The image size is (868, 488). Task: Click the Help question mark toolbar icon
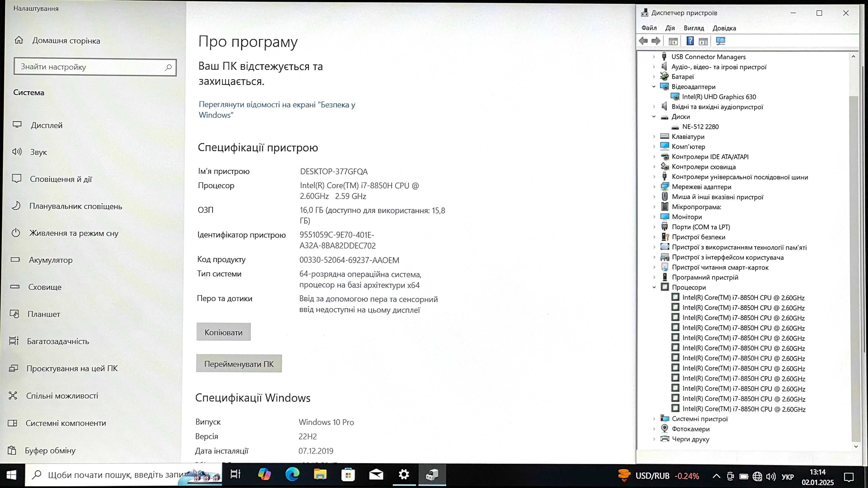pos(690,41)
